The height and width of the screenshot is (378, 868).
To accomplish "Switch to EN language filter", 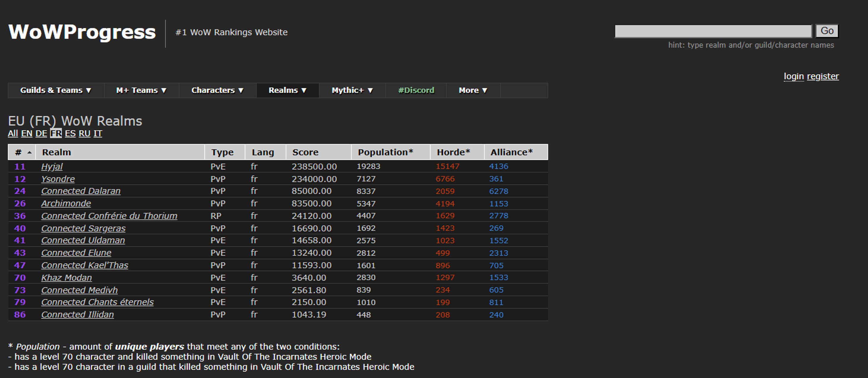I will 27,133.
